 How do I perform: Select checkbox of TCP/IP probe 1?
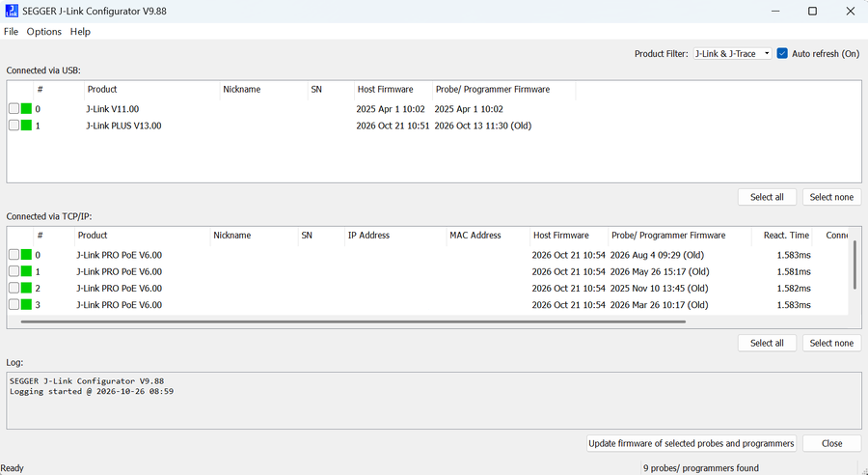(14, 271)
